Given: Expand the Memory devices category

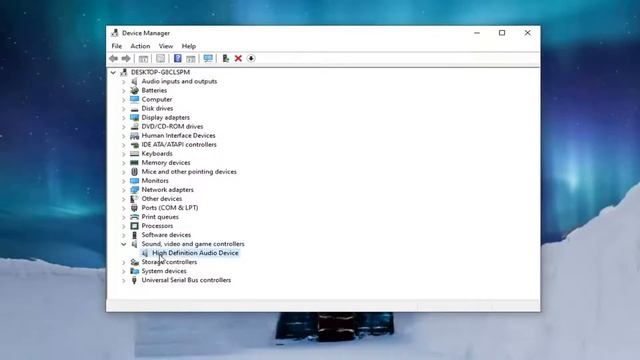Looking at the screenshot, I should tap(124, 163).
